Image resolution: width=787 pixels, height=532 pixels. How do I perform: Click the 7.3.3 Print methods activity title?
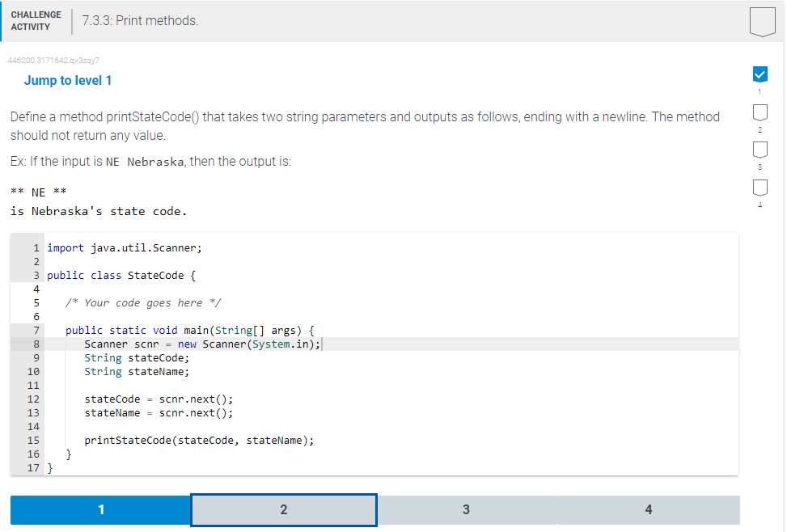tap(142, 22)
